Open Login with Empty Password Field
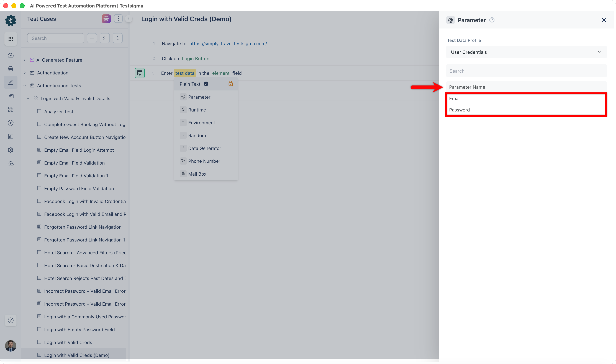This screenshot has width=616, height=364. click(x=79, y=330)
